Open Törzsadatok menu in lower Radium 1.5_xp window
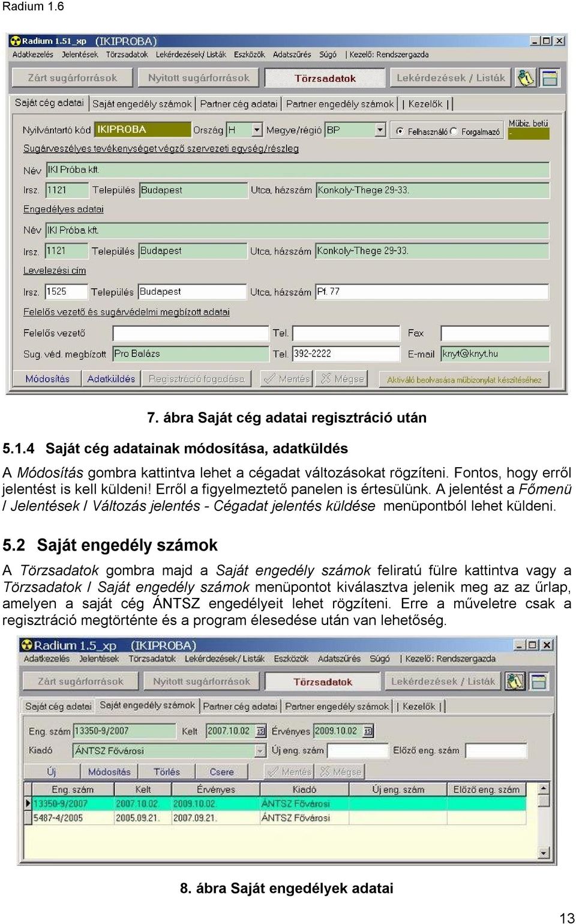Screen dimensions: 576x924 click(x=152, y=659)
